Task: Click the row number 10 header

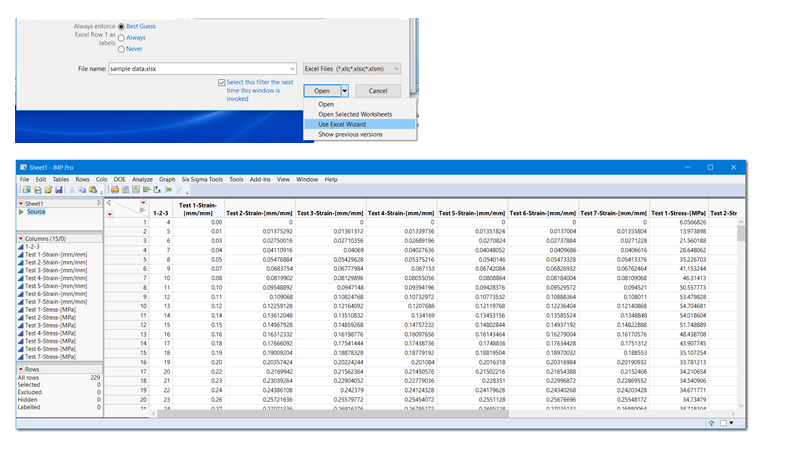Action: point(143,306)
